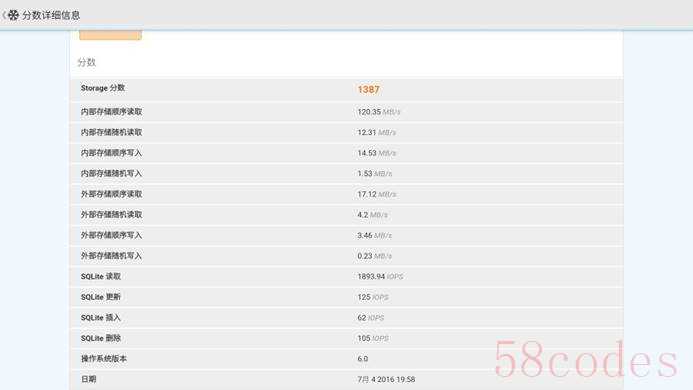The width and height of the screenshot is (693, 390).
Task: Select the 内部存储随机读取 row
Action: pos(346,132)
